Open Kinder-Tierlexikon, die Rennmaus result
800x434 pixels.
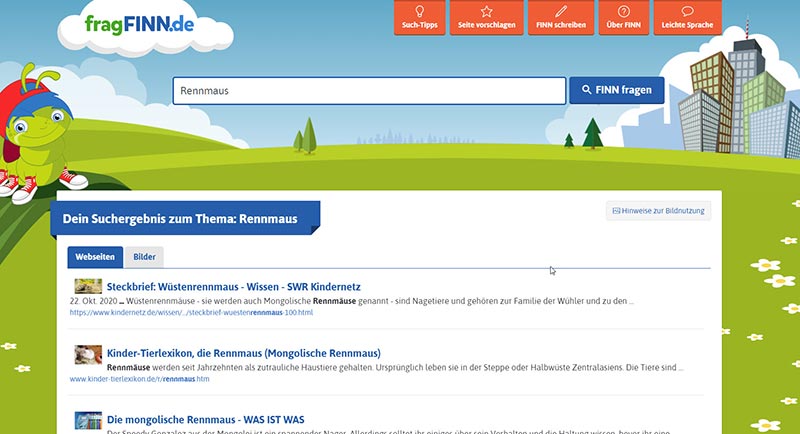coord(243,353)
